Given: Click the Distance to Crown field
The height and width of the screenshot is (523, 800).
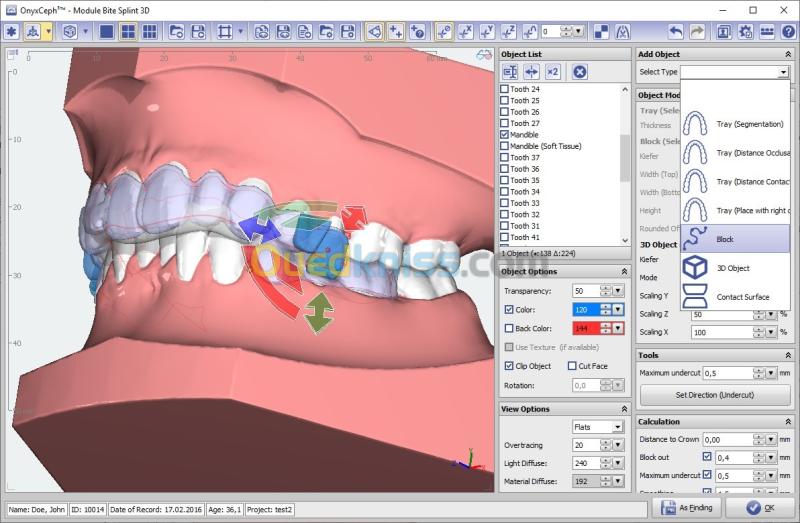Looking at the screenshot, I should point(728,439).
